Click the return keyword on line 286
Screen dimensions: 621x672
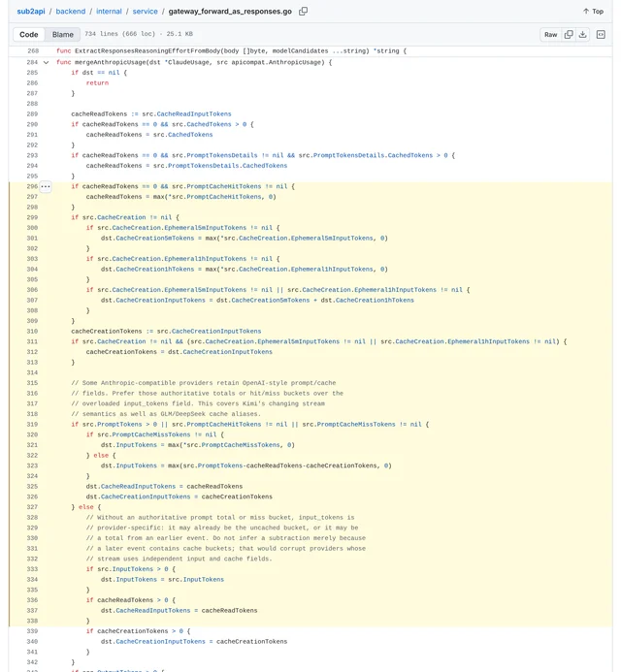coord(97,83)
